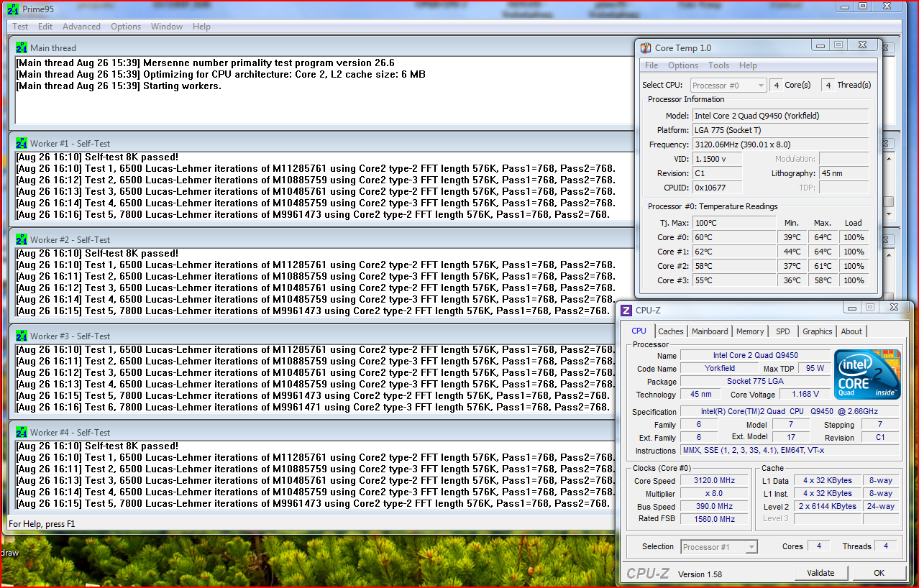
Task: Click the Multiplier value x 8.0
Action: pos(714,494)
